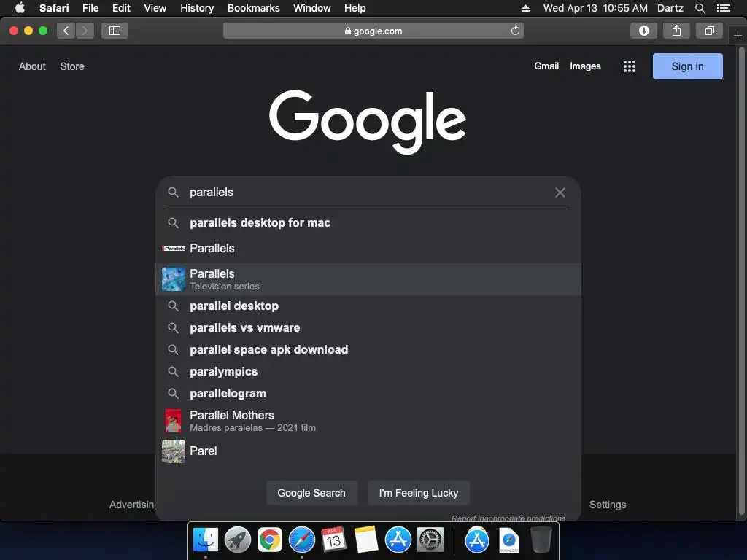The image size is (747, 560).
Task: Open Spotlight search in menu bar
Action: coord(700,8)
